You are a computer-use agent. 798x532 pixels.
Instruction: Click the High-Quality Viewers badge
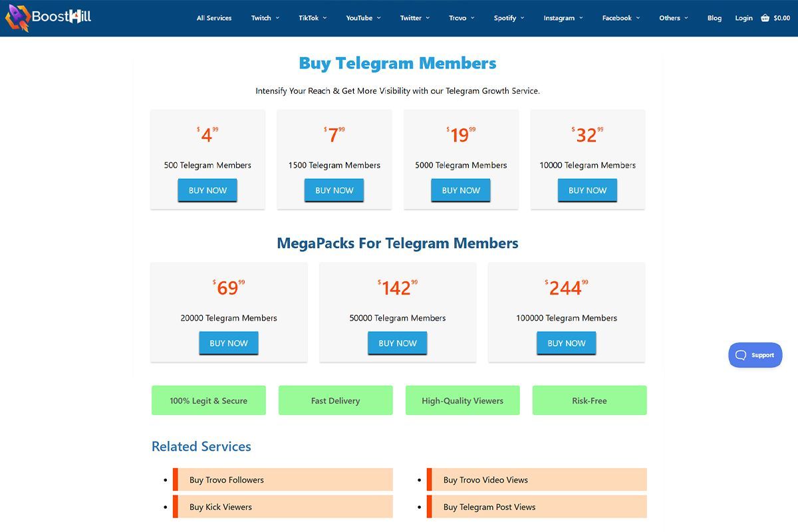point(463,400)
